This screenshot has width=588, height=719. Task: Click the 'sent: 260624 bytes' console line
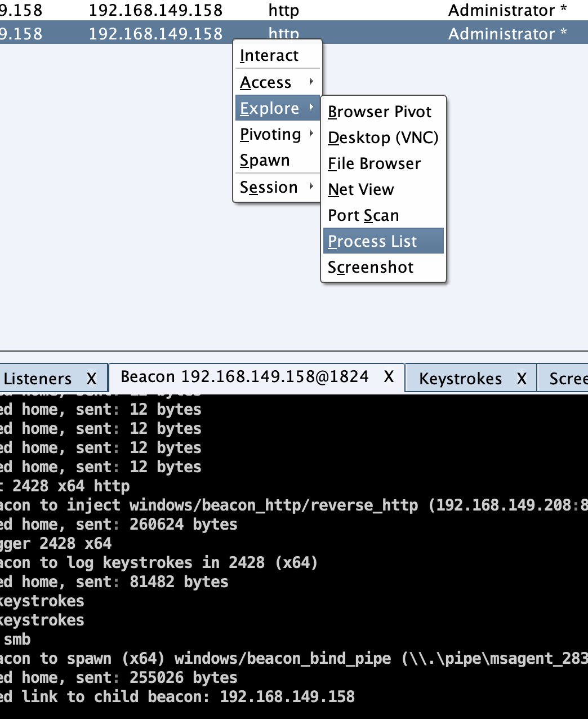(119, 524)
